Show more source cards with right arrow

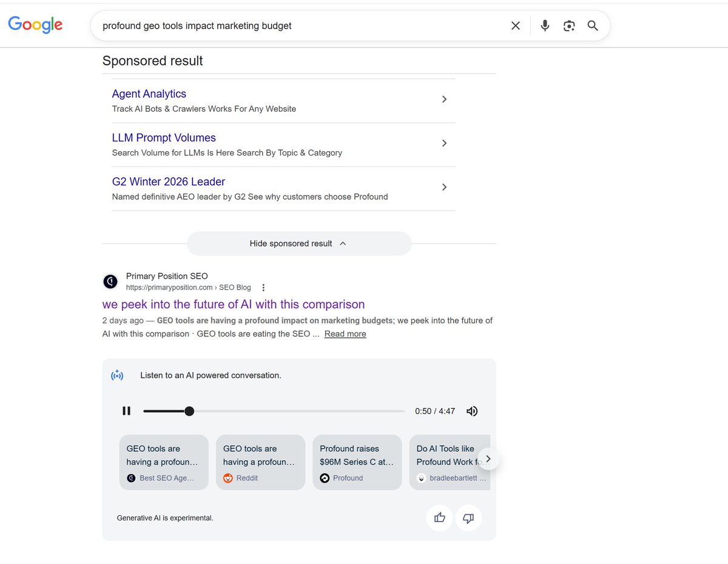pyautogui.click(x=488, y=459)
